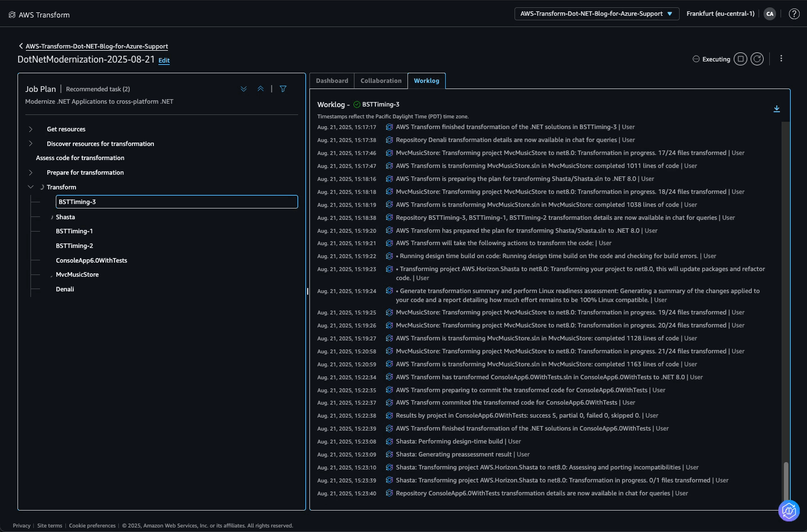Collapse all Job Plan steps with double chevron
Image resolution: width=807 pixels, height=532 pixels.
click(260, 88)
